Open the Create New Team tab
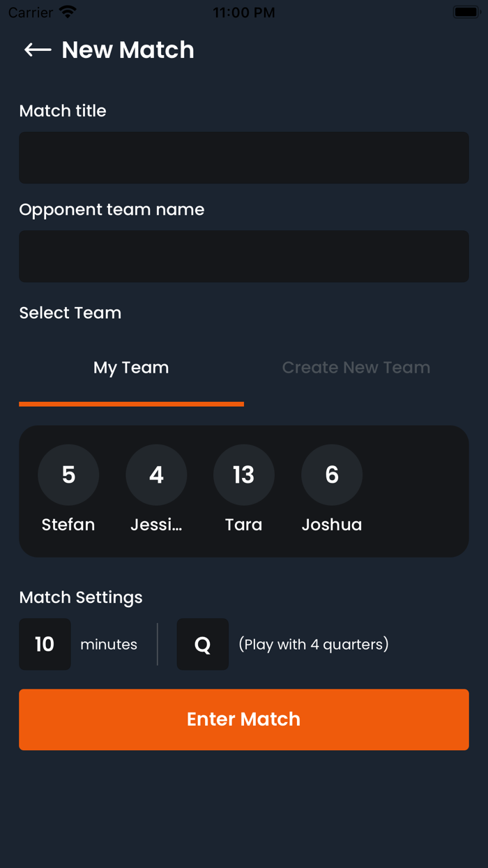Image resolution: width=488 pixels, height=868 pixels. click(x=356, y=368)
